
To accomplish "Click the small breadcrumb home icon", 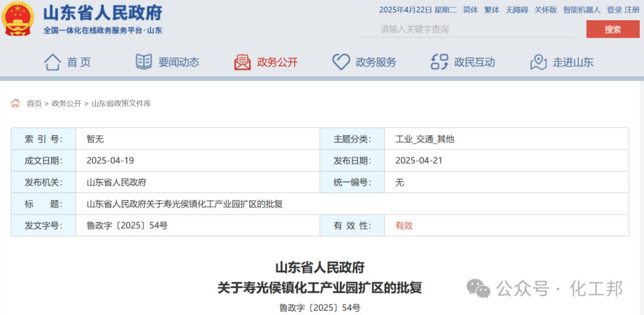I will (16, 104).
